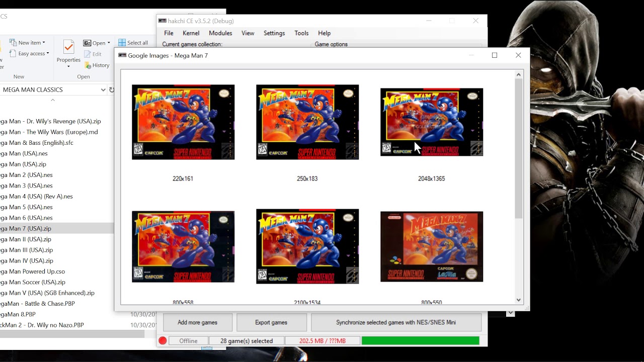Screen dimensions: 644x362
Task: Select Mega Man (USA).zip file
Action: click(23, 164)
